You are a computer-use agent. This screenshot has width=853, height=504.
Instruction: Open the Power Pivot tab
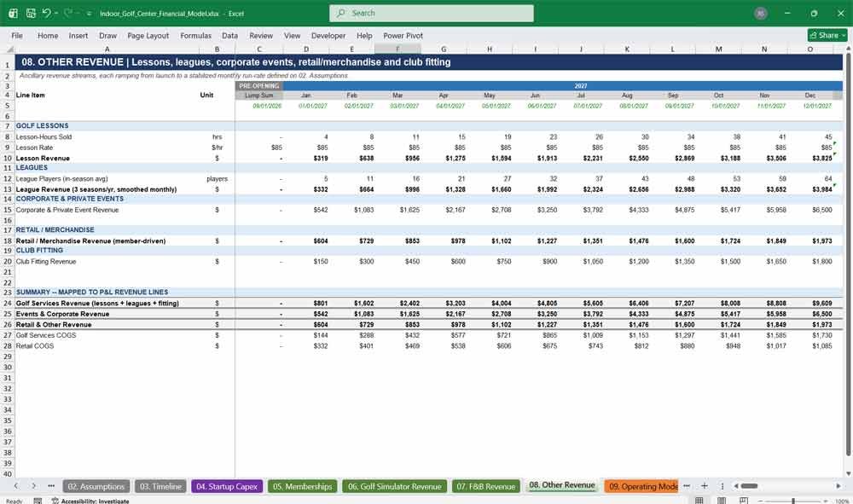[403, 35]
